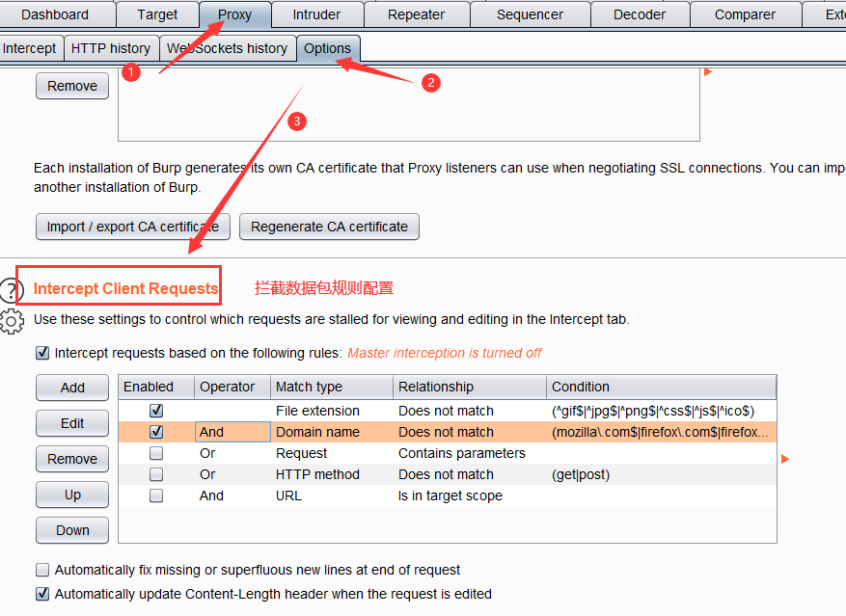Expand the orange arrow beside rules table
Image resolution: width=846 pixels, height=616 pixels.
click(784, 459)
